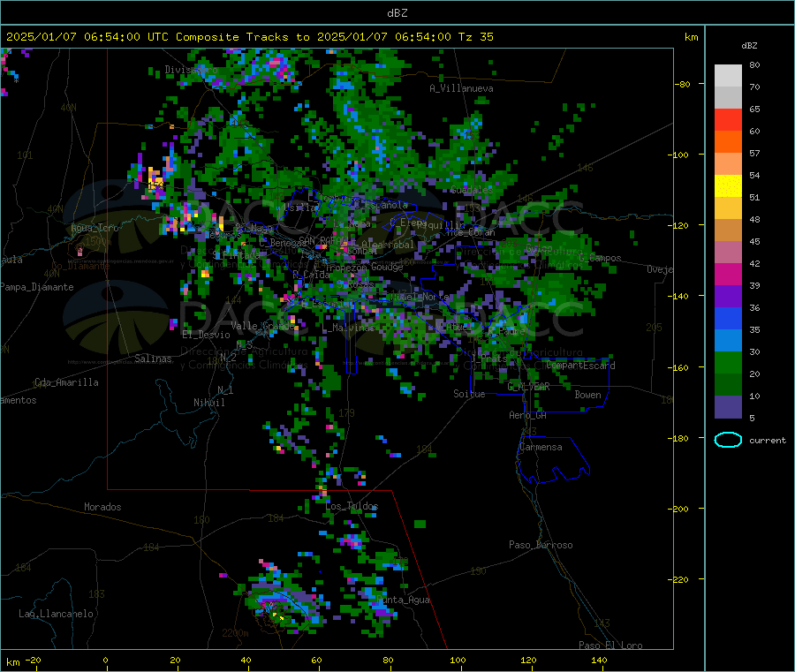Click the 20 dBZ green color swatch
Viewport: 795px width, 672px height.
click(x=728, y=362)
